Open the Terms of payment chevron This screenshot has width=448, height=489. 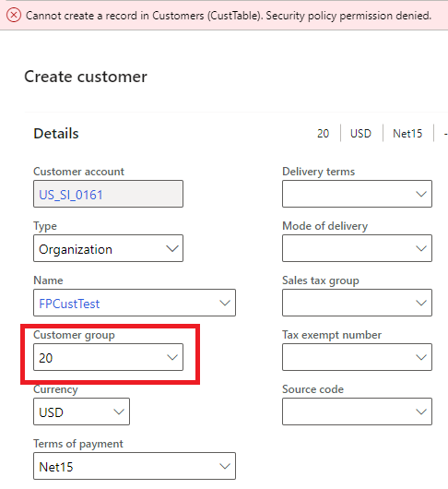tap(225, 466)
